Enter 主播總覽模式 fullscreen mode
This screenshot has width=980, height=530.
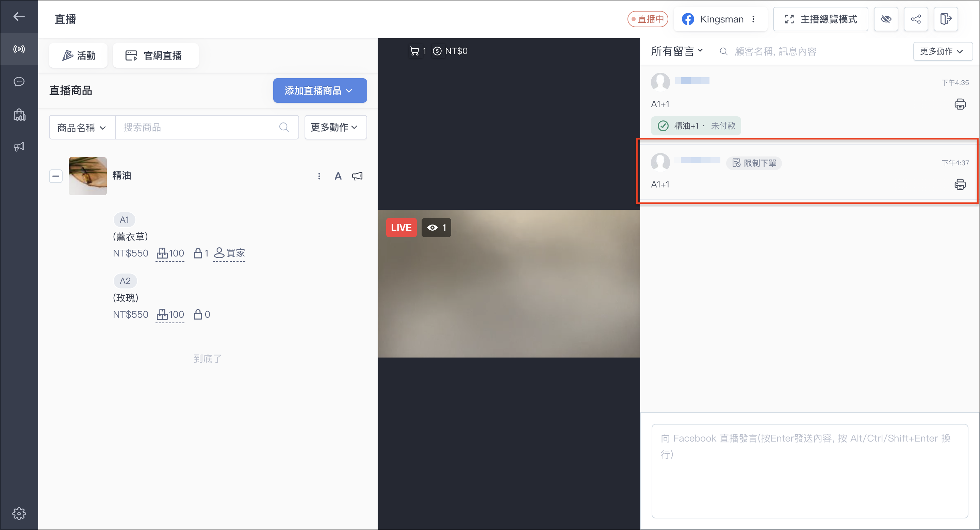(820, 19)
